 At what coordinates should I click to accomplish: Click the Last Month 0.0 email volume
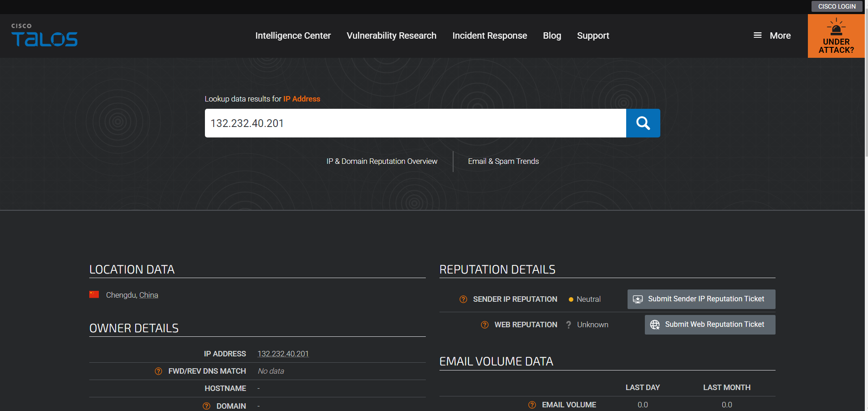click(x=727, y=405)
